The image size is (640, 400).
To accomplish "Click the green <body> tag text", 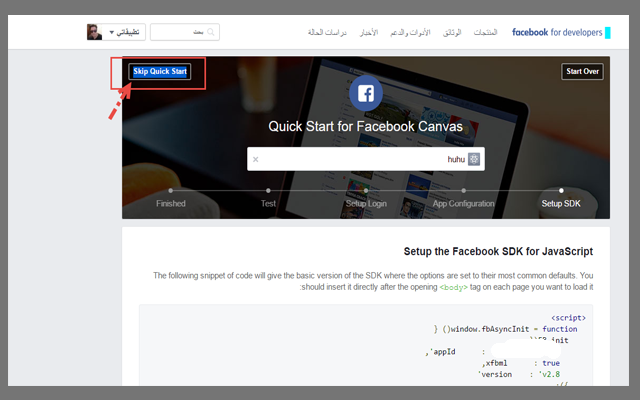I will [453, 287].
